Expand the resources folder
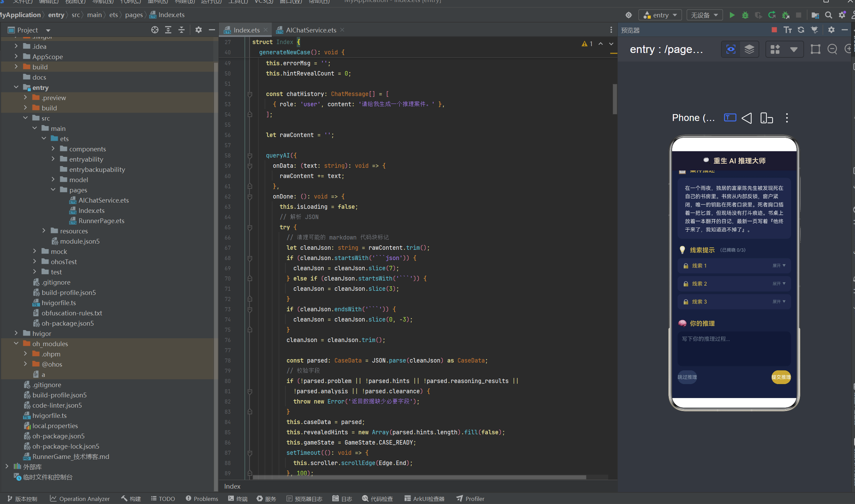The width and height of the screenshot is (855, 504). click(44, 231)
